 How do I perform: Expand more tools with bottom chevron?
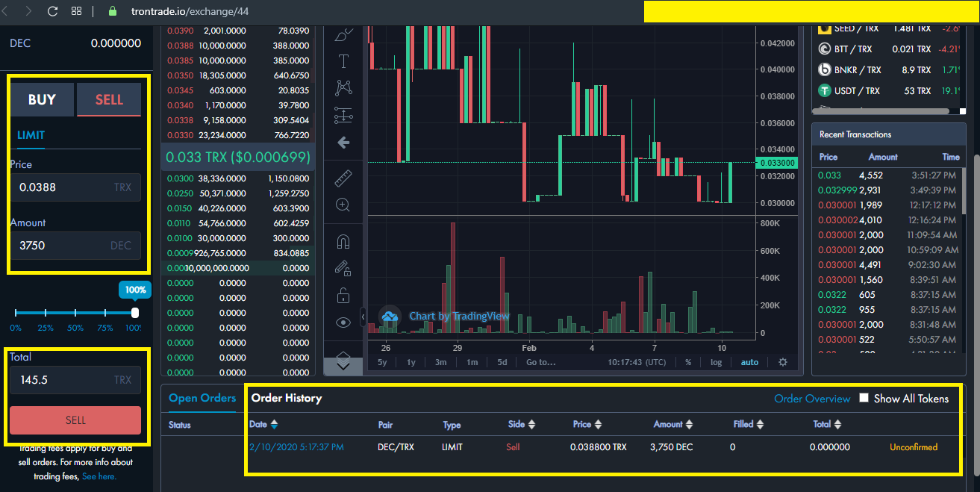(x=343, y=366)
